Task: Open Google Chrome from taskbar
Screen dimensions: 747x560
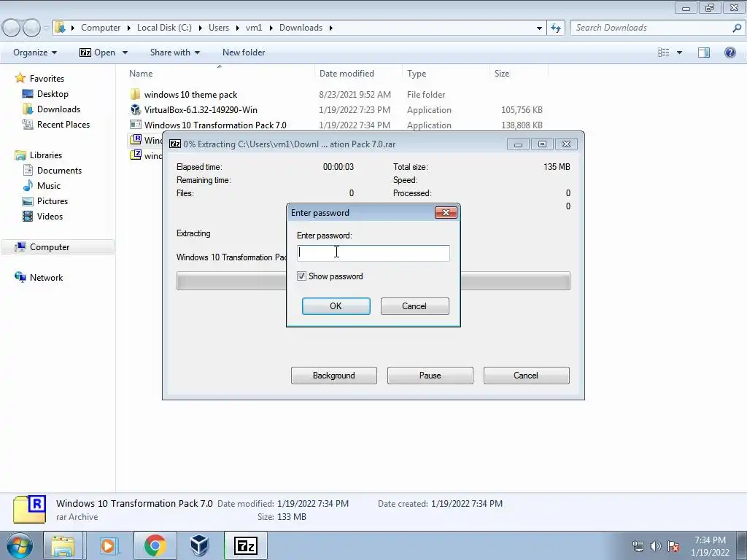Action: 155,545
